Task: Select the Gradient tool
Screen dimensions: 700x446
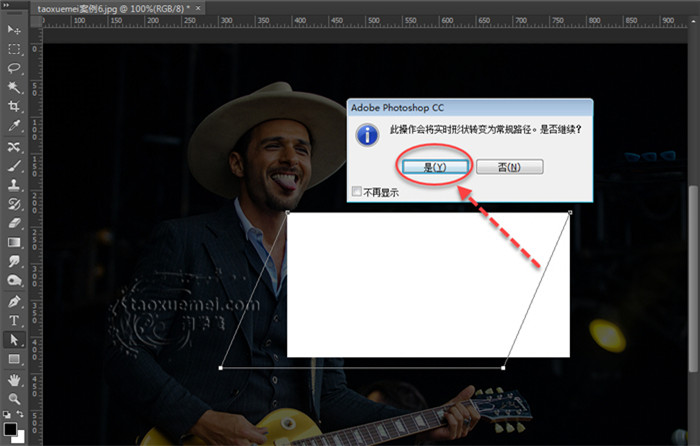Action: point(14,242)
